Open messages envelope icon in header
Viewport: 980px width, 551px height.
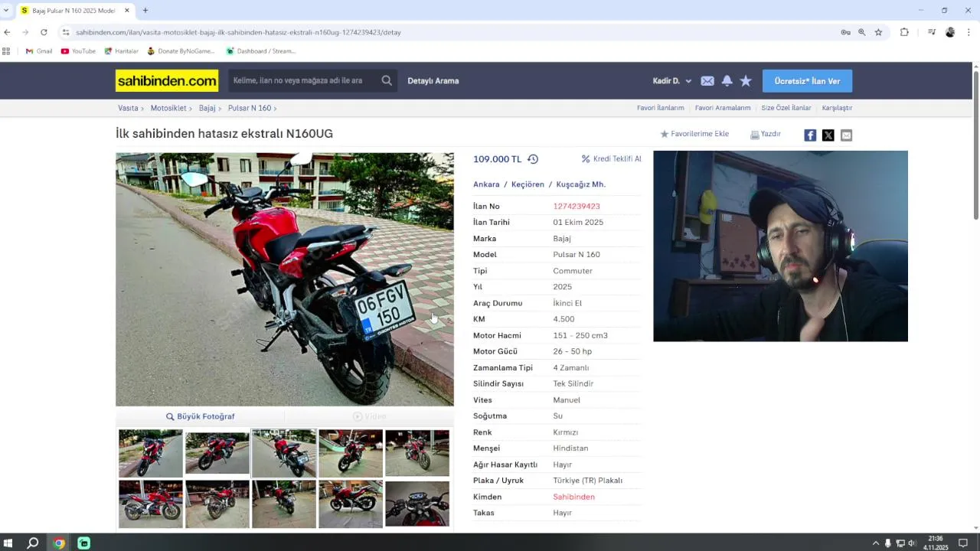(707, 80)
